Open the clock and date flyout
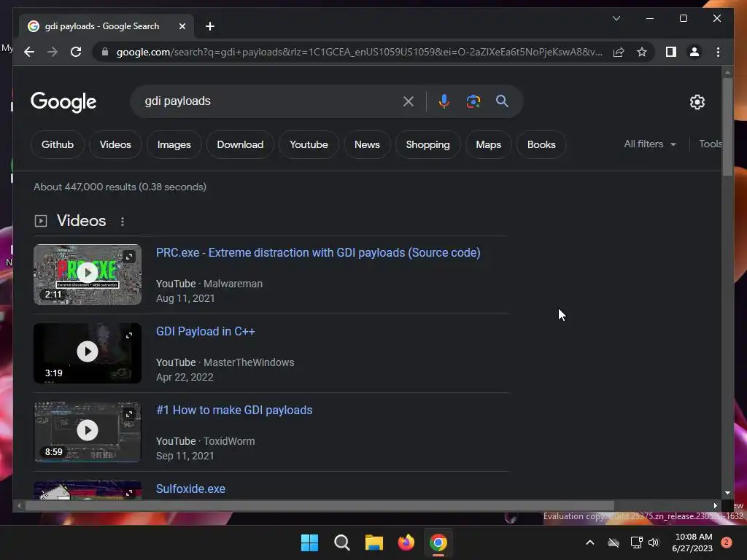The image size is (747, 560). coord(693,542)
